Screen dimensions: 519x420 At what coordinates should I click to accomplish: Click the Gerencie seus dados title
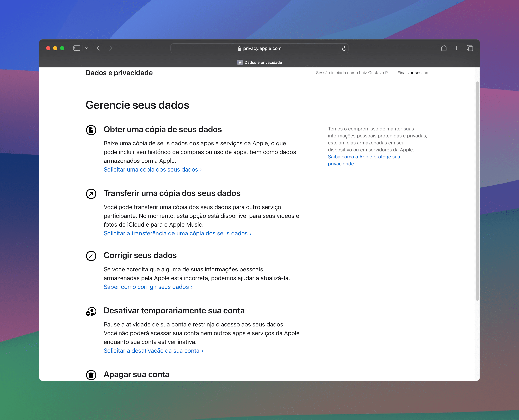[137, 105]
